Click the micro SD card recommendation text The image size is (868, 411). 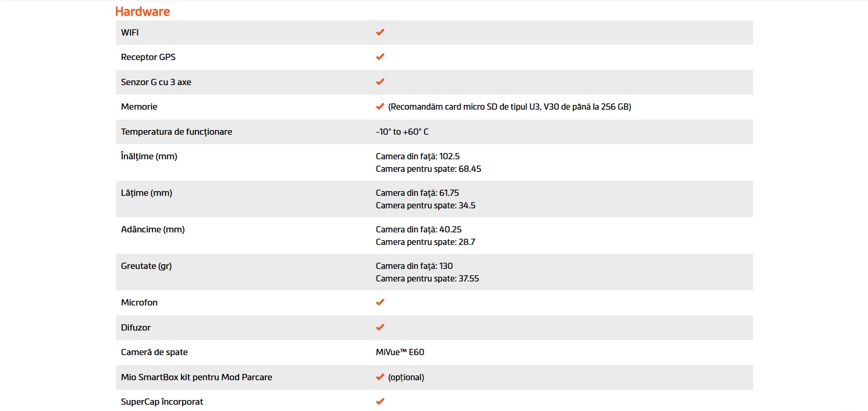(x=509, y=107)
